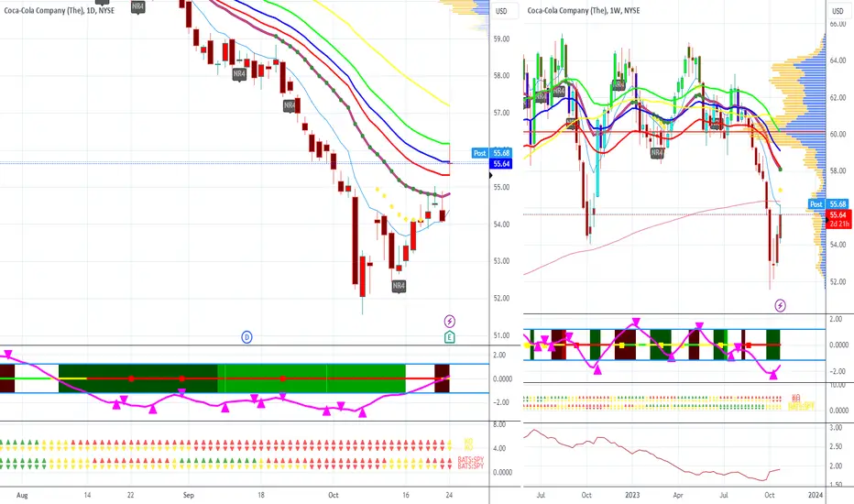Click the 60.00 price level on the weekly axis
The width and height of the screenshot is (854, 504).
(838, 134)
